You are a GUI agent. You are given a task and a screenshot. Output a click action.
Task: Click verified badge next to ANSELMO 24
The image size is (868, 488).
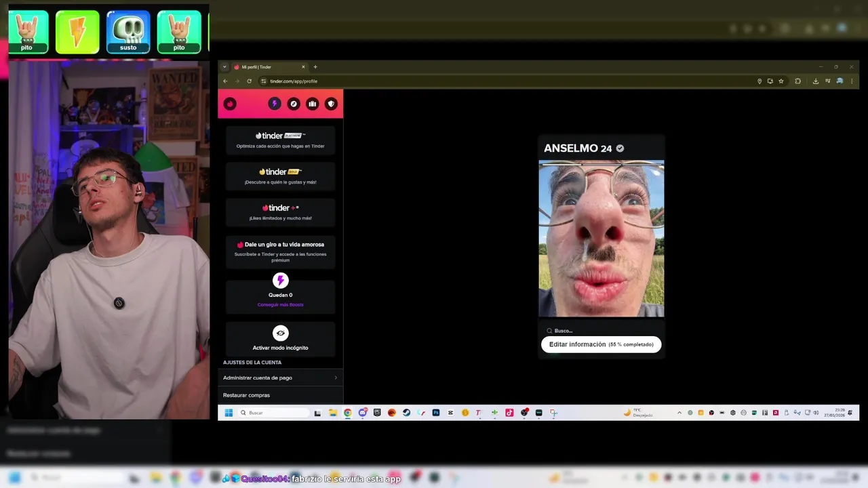coord(620,148)
